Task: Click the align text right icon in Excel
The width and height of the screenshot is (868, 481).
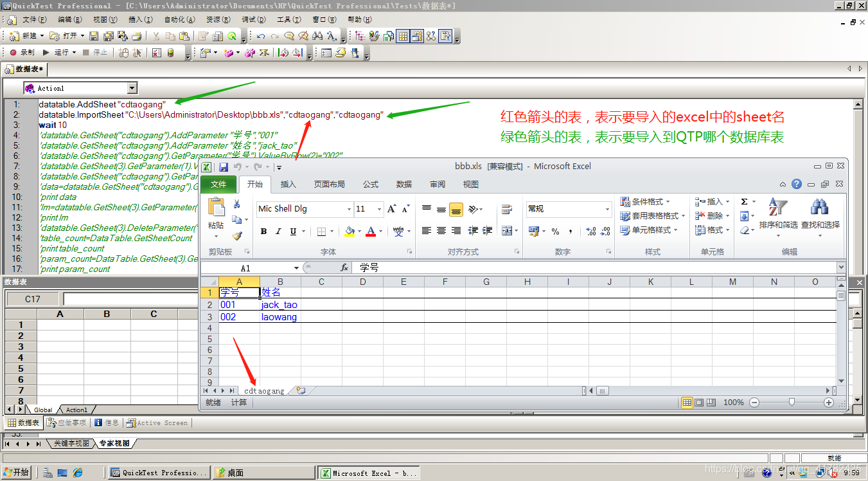Action: point(456,230)
